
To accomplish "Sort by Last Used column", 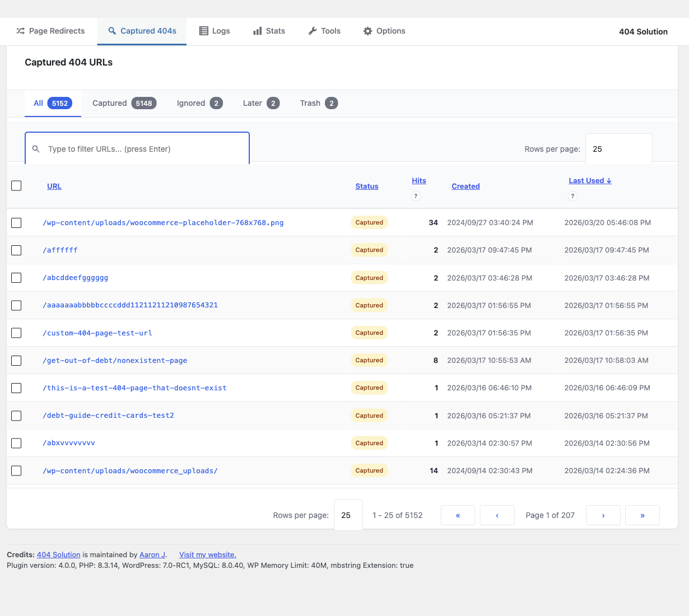I will click(589, 181).
